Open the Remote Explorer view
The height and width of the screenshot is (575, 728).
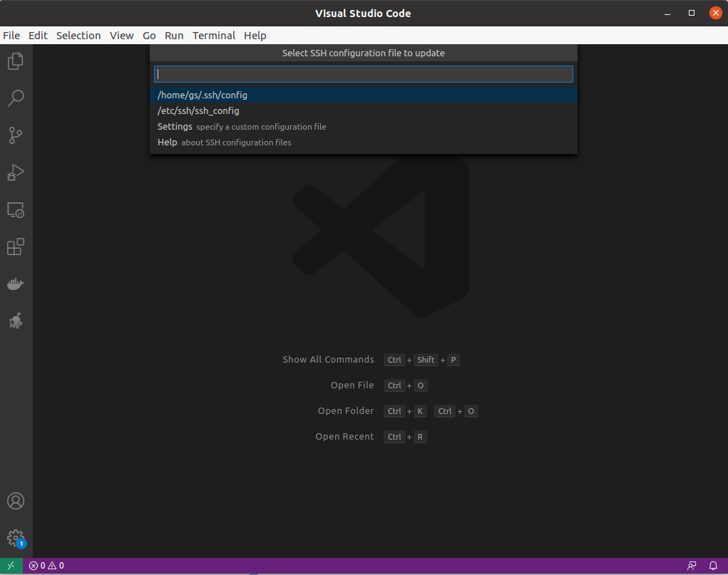pyautogui.click(x=16, y=209)
